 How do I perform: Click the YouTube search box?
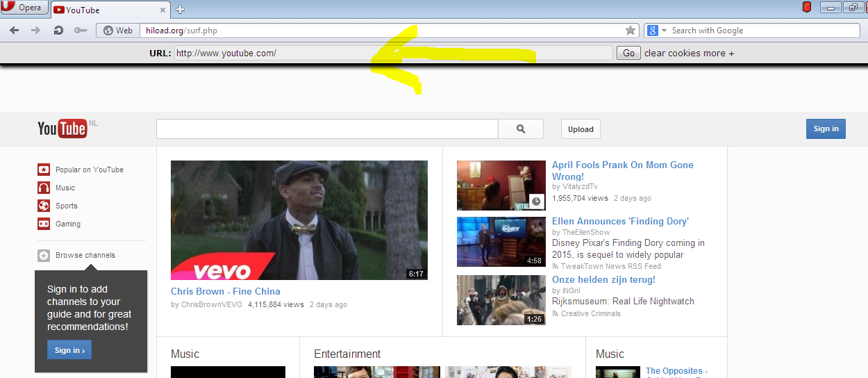pyautogui.click(x=327, y=129)
